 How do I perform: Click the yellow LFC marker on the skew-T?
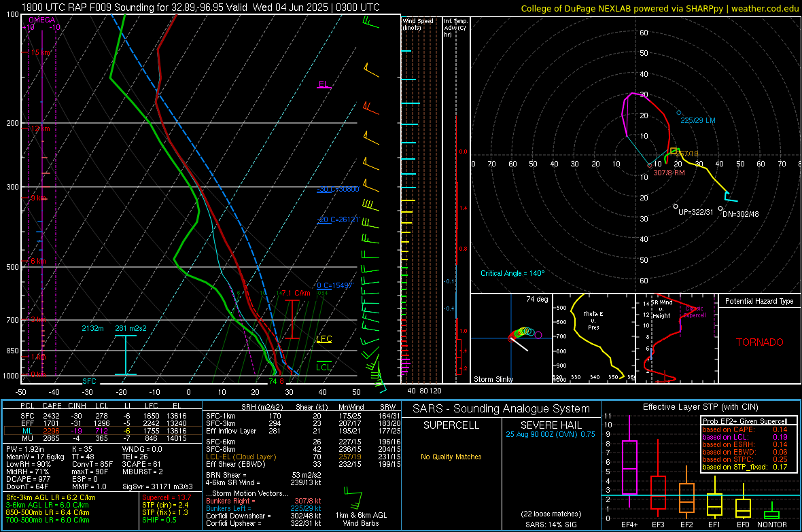point(324,338)
